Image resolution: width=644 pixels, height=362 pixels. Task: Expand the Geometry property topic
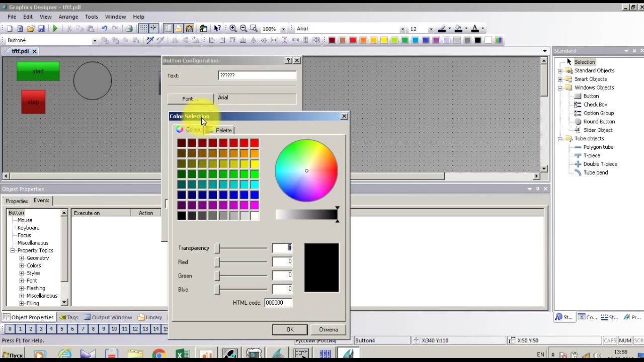tap(22, 258)
